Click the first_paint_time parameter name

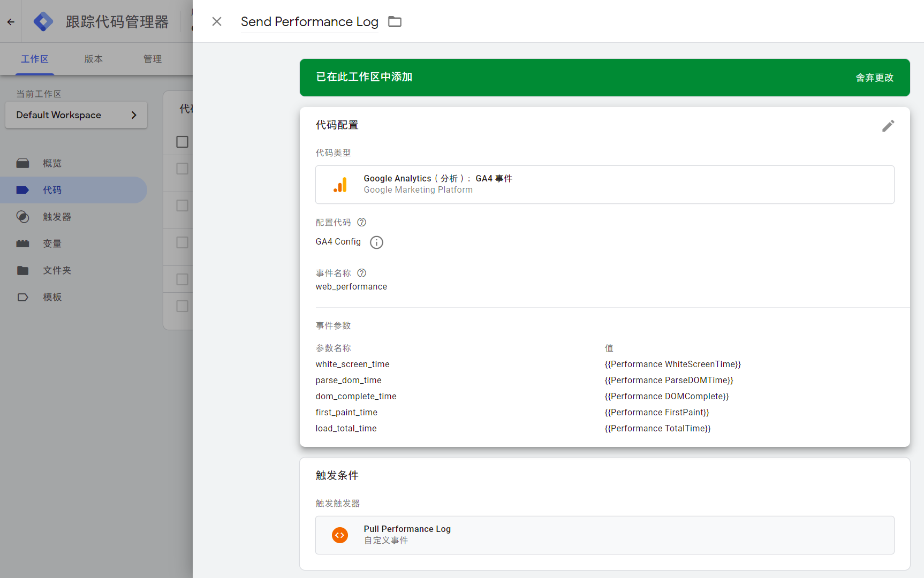point(346,413)
